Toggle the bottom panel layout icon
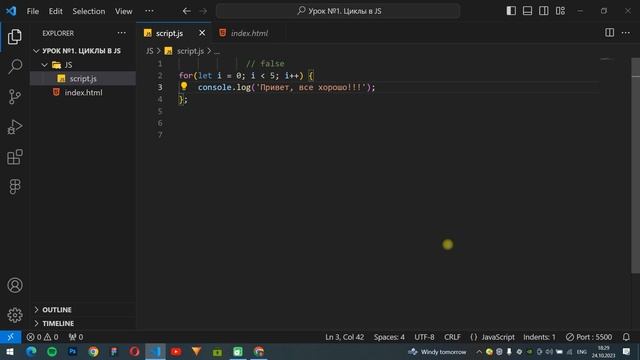This screenshot has width=640, height=360. pyautogui.click(x=527, y=11)
